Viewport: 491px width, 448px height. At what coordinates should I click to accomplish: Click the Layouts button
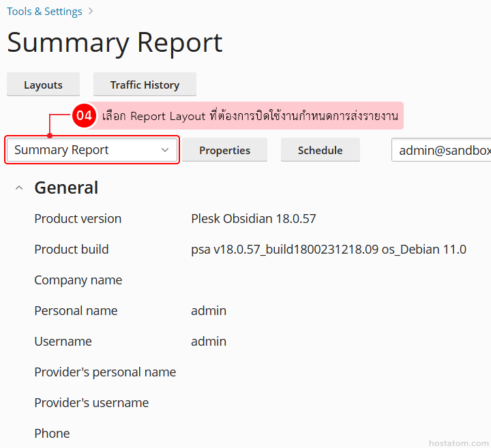pyautogui.click(x=43, y=85)
